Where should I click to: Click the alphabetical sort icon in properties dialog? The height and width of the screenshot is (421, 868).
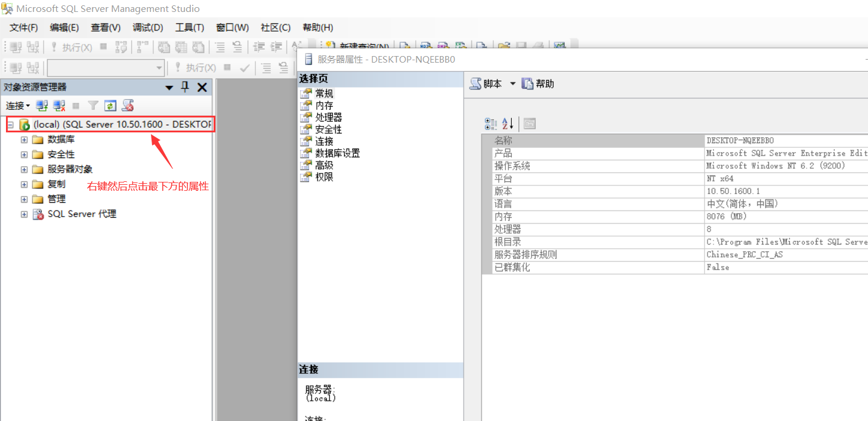coord(507,123)
